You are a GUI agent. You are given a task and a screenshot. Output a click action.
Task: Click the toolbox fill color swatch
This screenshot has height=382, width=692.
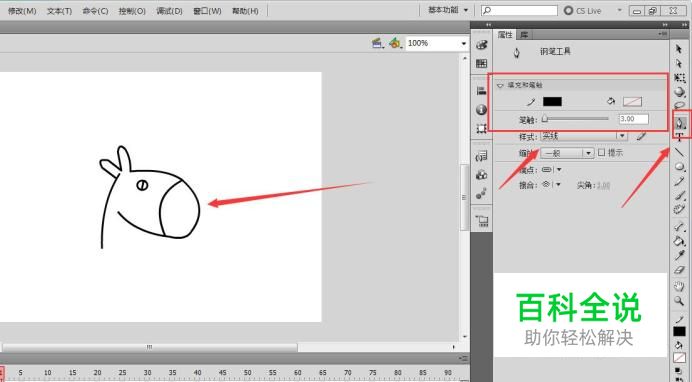(x=679, y=358)
